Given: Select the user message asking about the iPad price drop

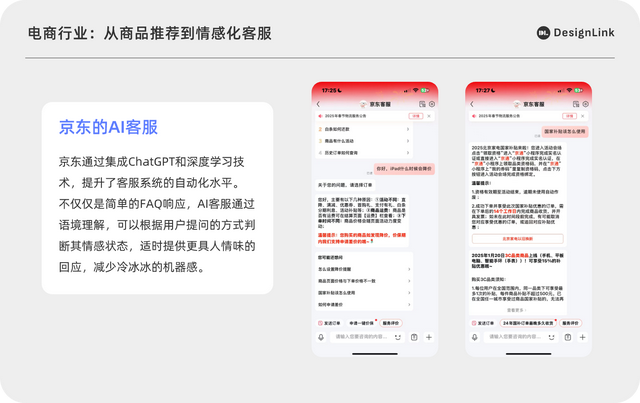Looking at the screenshot, I should tap(404, 169).
